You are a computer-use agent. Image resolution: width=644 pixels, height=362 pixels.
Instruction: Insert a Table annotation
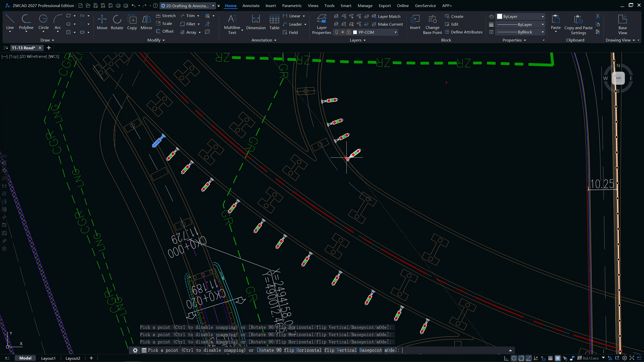pyautogui.click(x=274, y=22)
